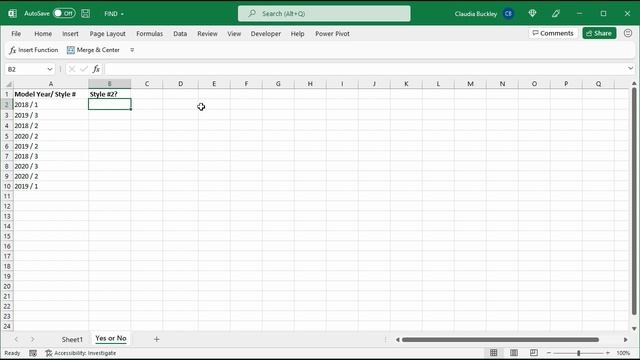Open the File tab
Viewport: 640px width, 360px height.
(x=16, y=34)
